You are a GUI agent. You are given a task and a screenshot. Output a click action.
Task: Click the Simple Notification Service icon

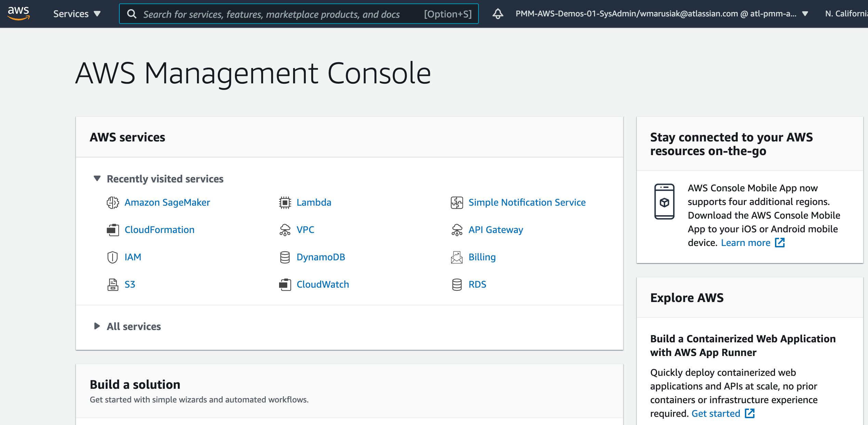coord(457,202)
